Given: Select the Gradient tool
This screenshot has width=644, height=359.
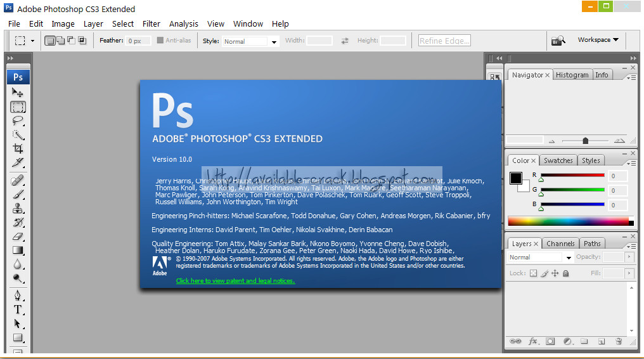Looking at the screenshot, I should point(18,250).
